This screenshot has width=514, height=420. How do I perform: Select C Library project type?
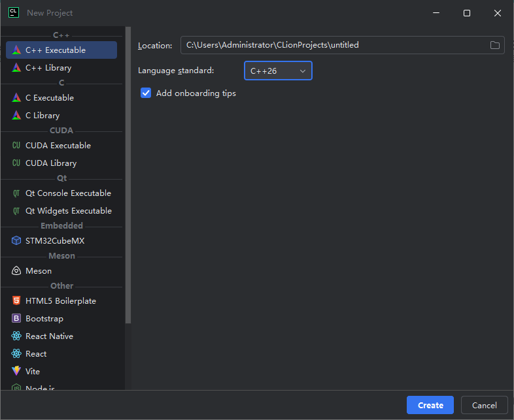[x=61, y=115]
